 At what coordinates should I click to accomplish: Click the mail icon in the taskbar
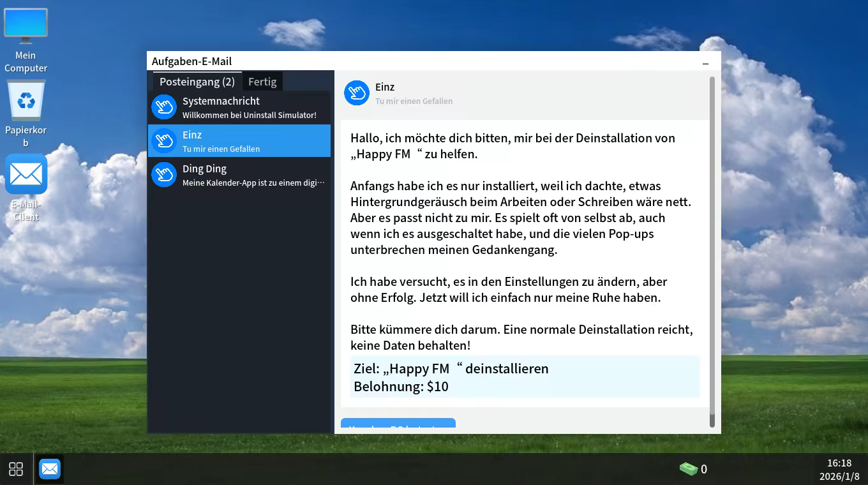click(x=50, y=469)
